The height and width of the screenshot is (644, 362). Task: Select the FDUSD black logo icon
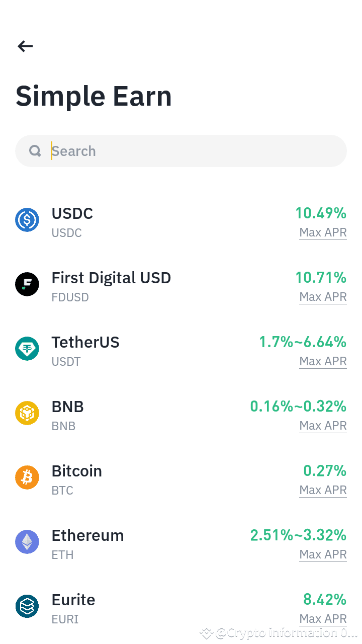coord(27,284)
